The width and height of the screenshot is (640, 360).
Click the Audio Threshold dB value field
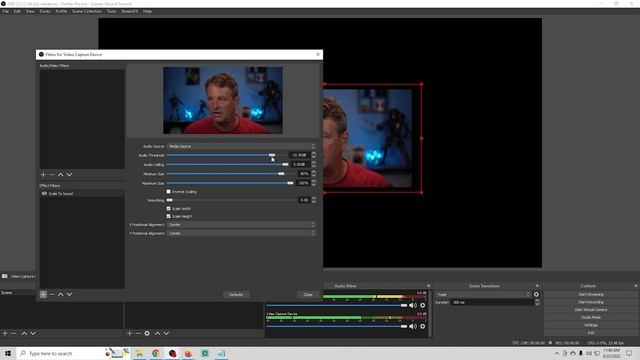(300, 155)
